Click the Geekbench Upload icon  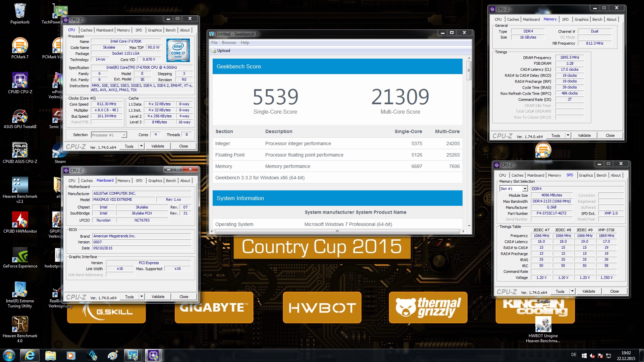click(214, 51)
